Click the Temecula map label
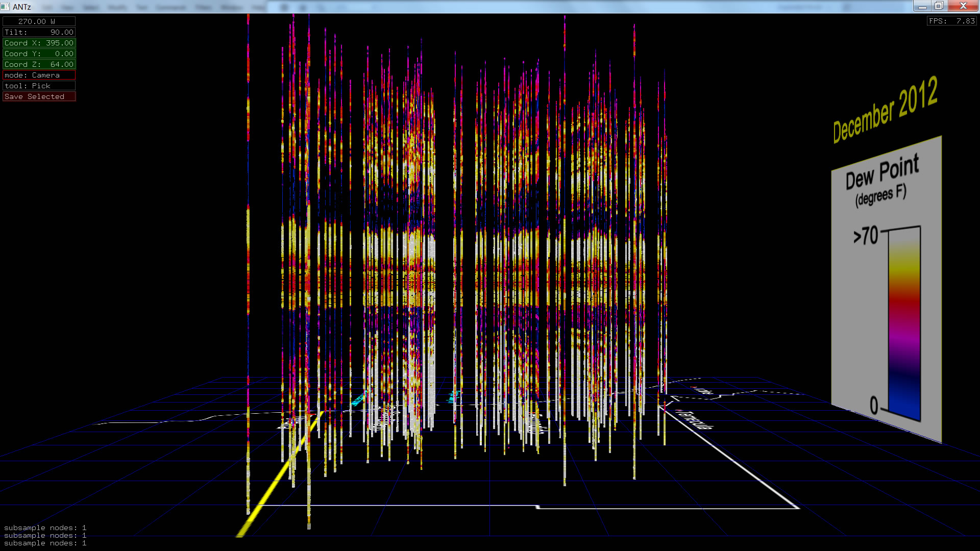This screenshot has height=551, width=980. (x=695, y=419)
